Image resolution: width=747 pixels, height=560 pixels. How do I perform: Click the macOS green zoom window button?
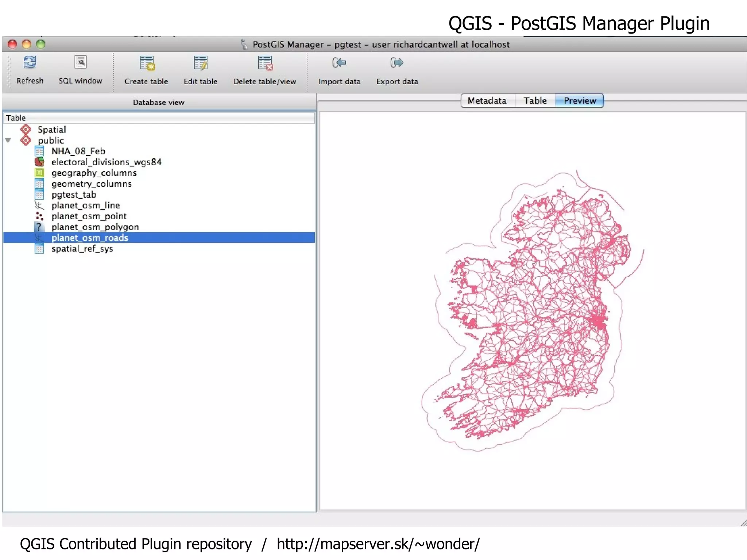40,45
